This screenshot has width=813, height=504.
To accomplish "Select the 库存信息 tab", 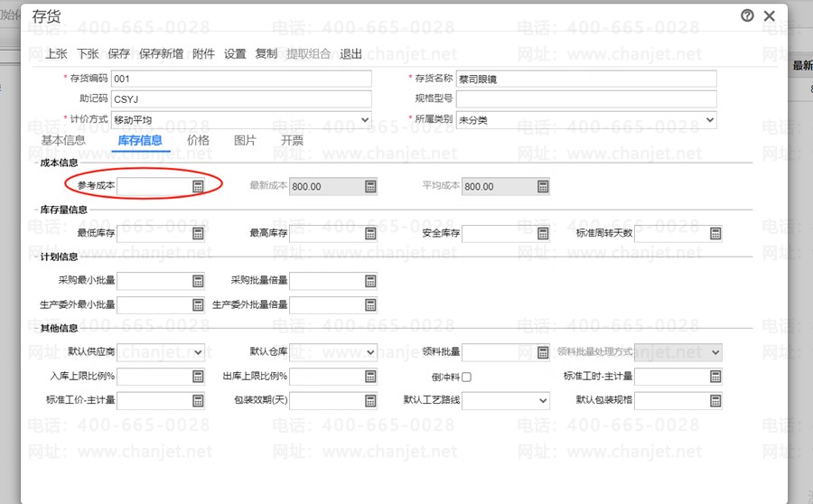I will (x=140, y=140).
